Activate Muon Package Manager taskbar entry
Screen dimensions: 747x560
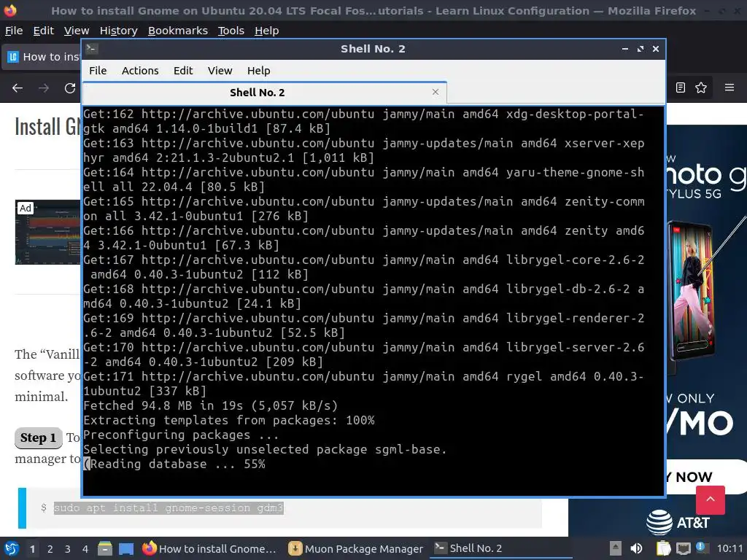(x=356, y=548)
